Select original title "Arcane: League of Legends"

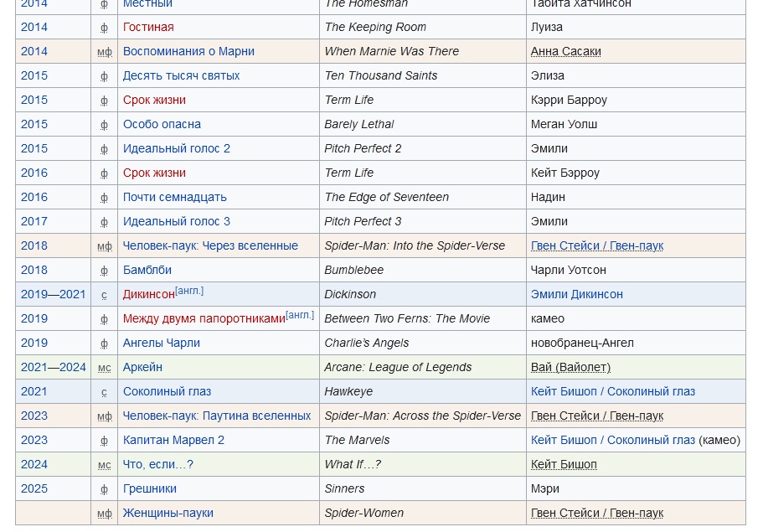point(398,368)
